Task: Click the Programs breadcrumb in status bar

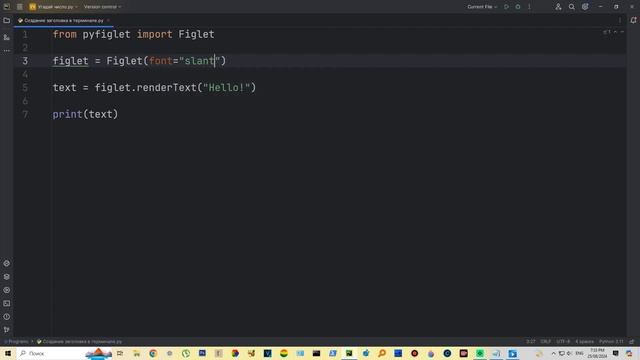Action: 18,342
